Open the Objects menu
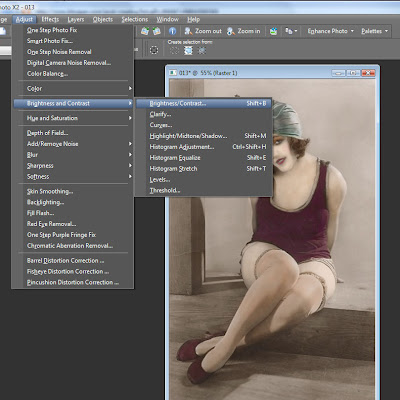Image resolution: width=400 pixels, height=400 pixels. pyautogui.click(x=103, y=20)
